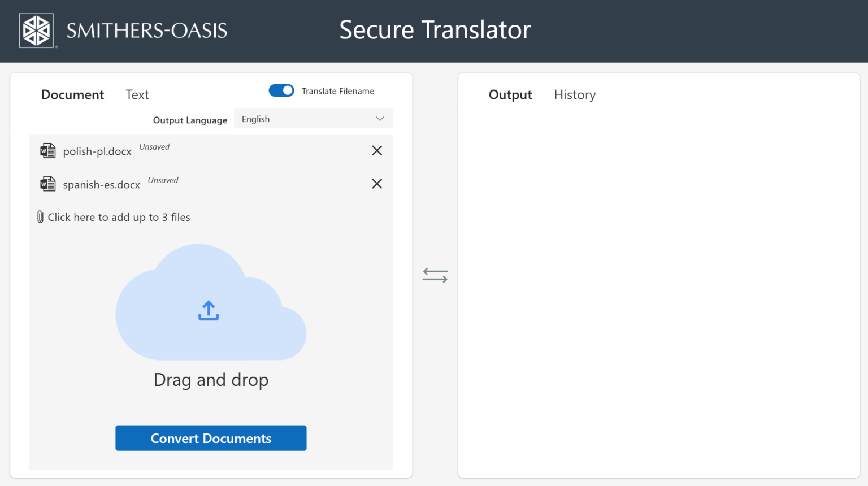Screen dimensions: 868x486
Task: Click the chevron on the English language selector
Action: [379, 119]
